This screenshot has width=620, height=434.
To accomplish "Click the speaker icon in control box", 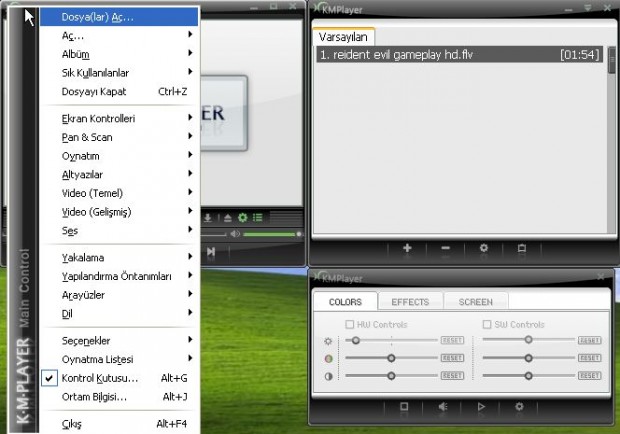I will tap(443, 406).
